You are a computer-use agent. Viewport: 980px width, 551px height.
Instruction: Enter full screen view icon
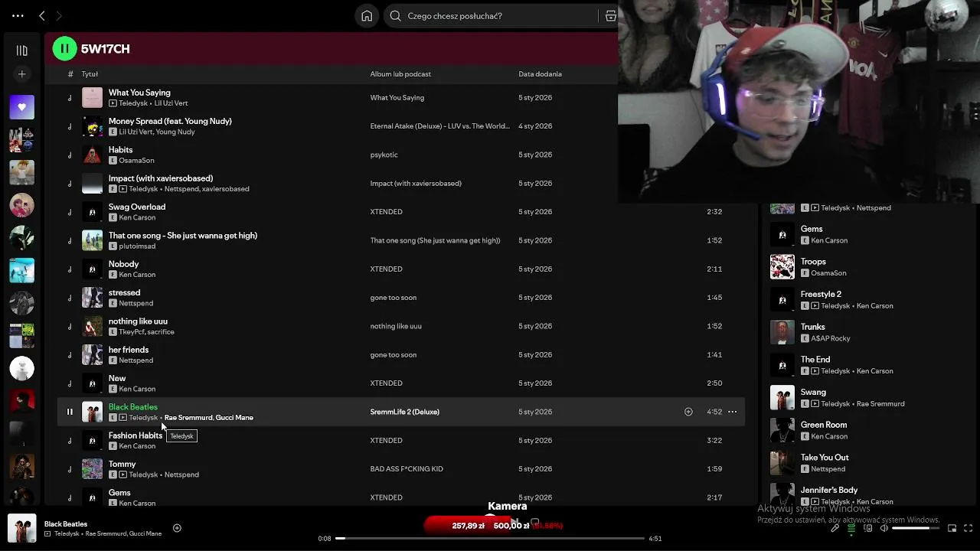969,528
